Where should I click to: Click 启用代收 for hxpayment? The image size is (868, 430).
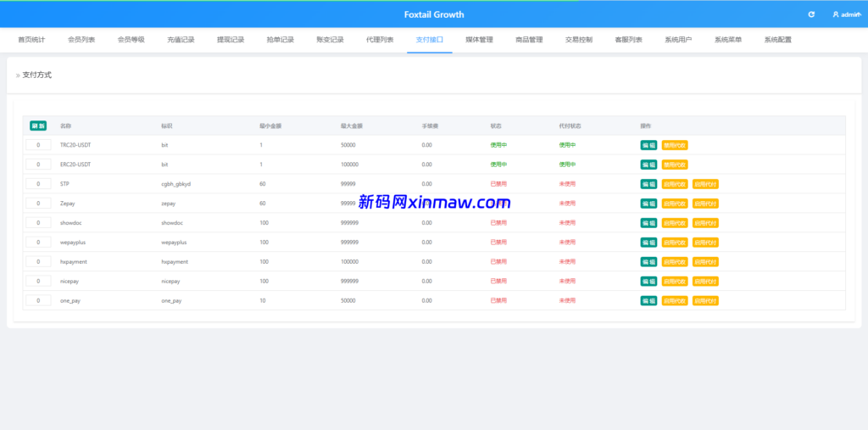675,261
